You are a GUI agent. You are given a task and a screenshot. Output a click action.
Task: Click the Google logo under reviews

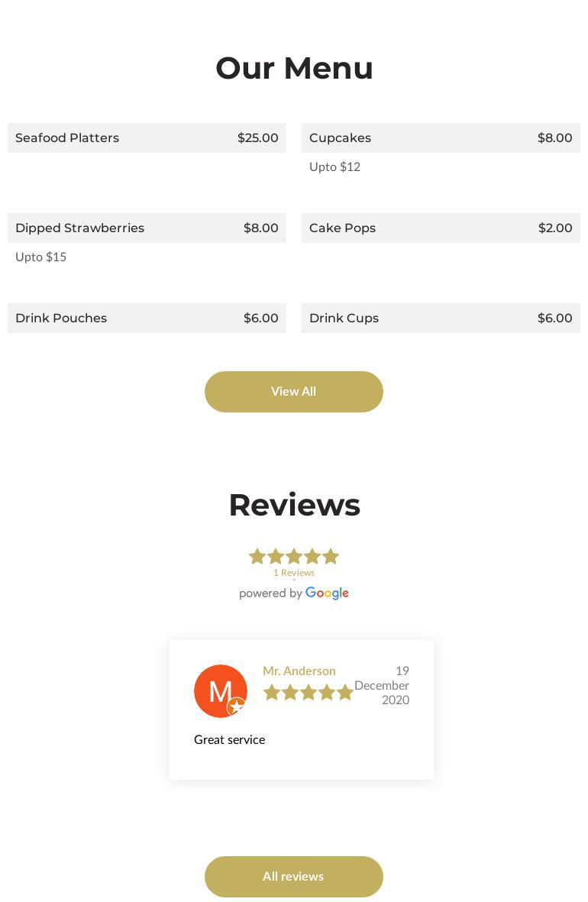327,593
